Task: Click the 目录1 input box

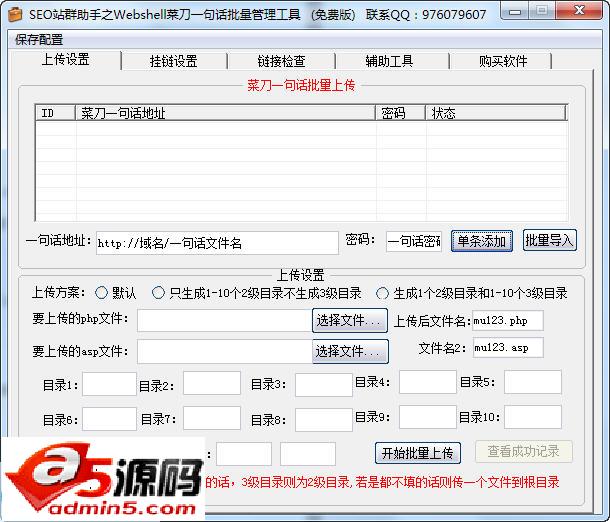Action: click(x=109, y=384)
